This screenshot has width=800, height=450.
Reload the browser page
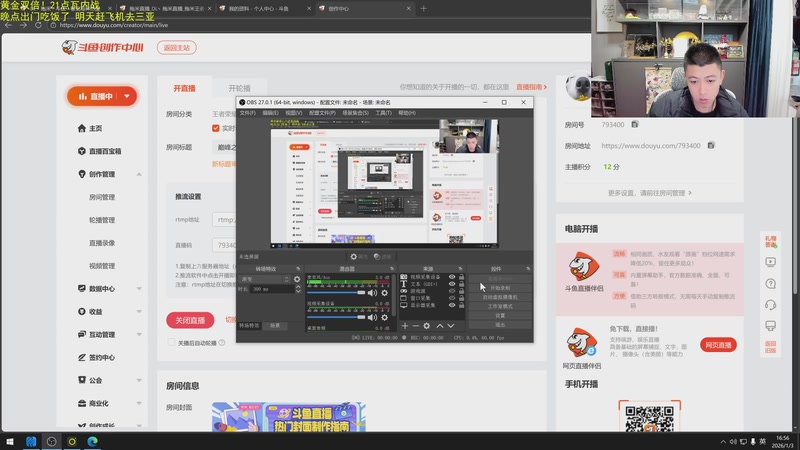[x=38, y=24]
